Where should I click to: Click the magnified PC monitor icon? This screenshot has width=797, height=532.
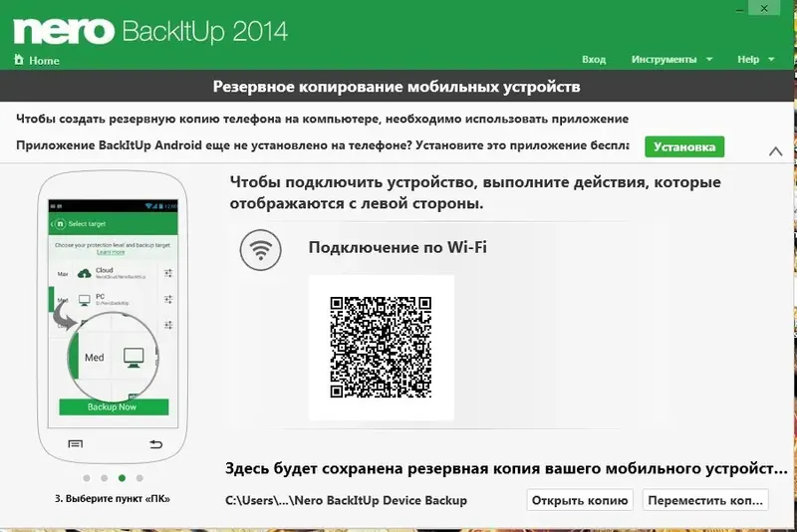coord(133,358)
